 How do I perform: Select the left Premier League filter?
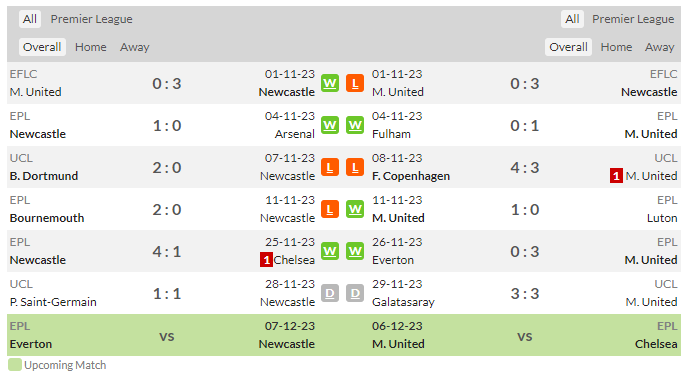pyautogui.click(x=91, y=19)
